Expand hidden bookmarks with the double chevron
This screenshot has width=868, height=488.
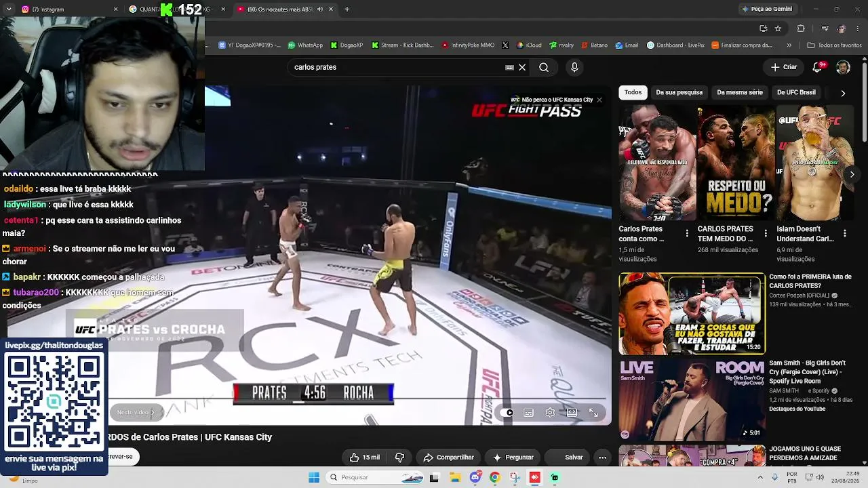point(789,45)
